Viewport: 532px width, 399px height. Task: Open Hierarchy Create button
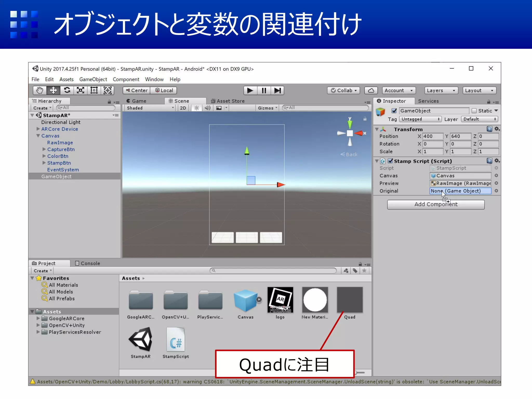click(x=42, y=108)
